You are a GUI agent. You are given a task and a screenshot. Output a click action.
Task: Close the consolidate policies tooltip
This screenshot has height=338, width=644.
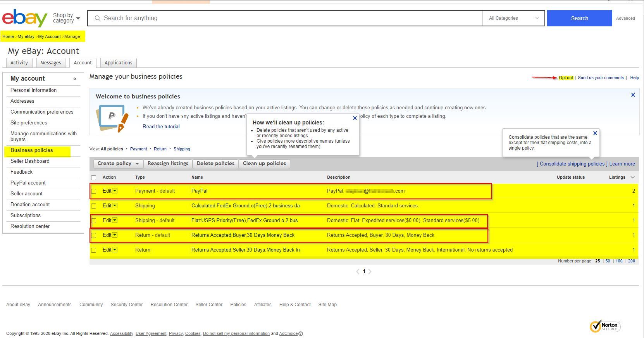[x=595, y=133]
